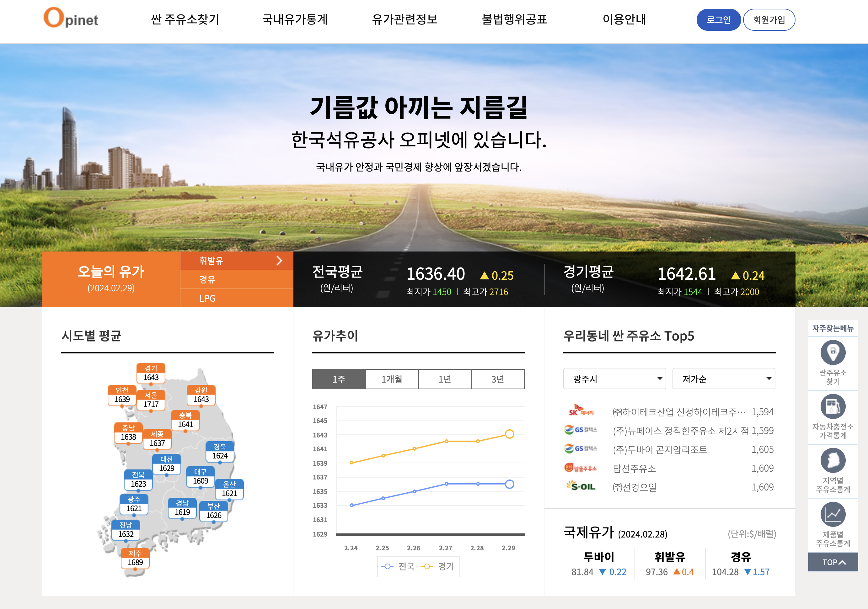Click the 알뜰주유소 brand logo
Viewport: 868px width, 609px height.
click(580, 468)
